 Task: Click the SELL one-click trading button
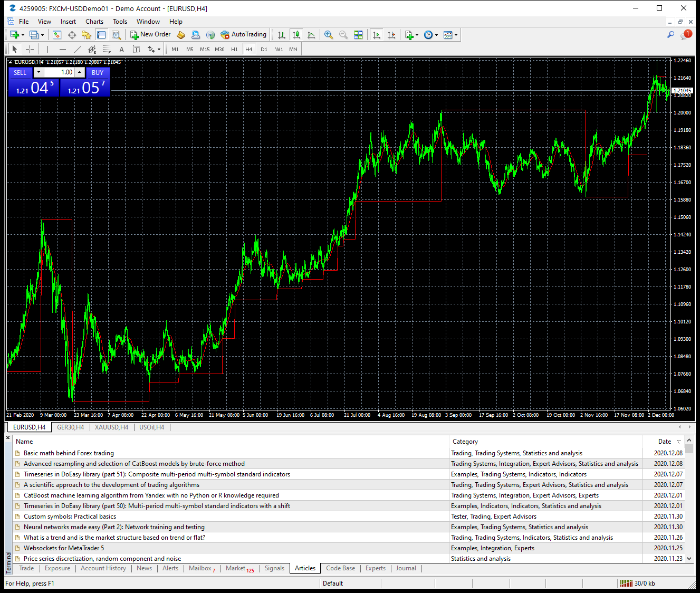tap(20, 73)
